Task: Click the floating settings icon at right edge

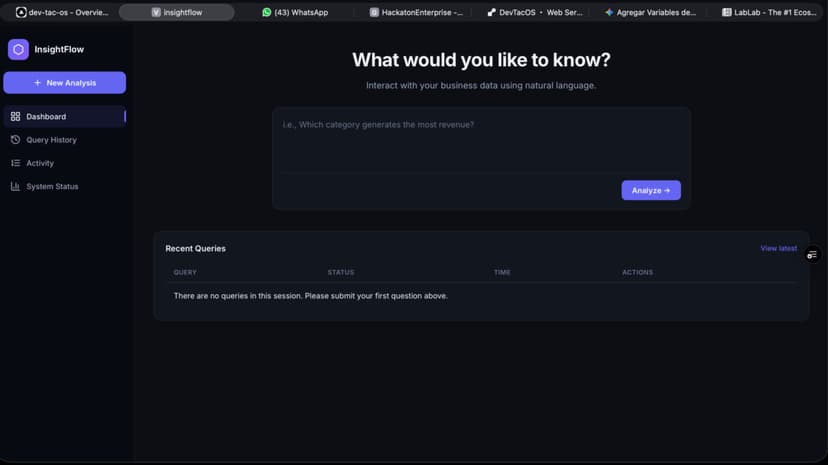Action: pos(812,255)
